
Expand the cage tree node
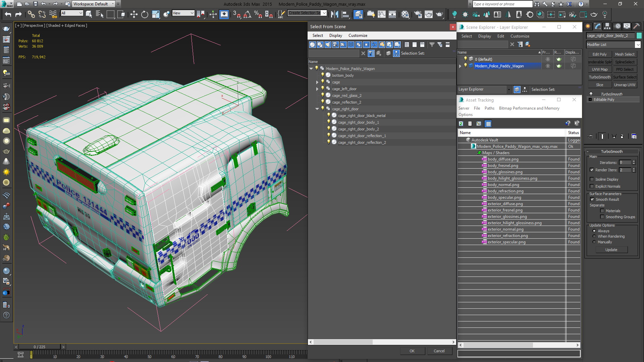317,82
